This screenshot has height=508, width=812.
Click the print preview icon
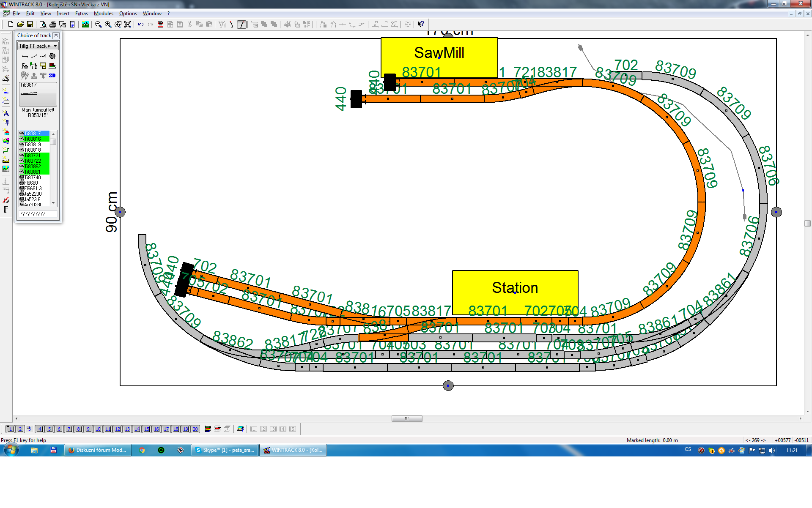click(x=43, y=25)
